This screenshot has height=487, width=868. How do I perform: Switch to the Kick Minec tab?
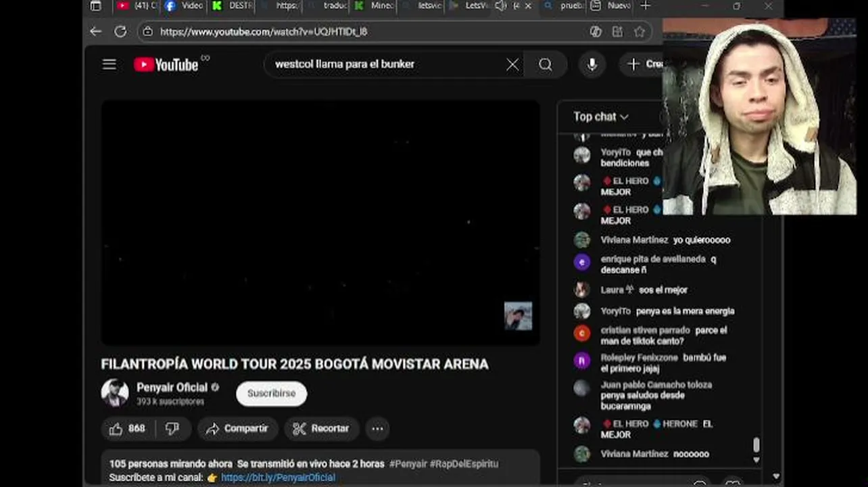[x=374, y=6]
